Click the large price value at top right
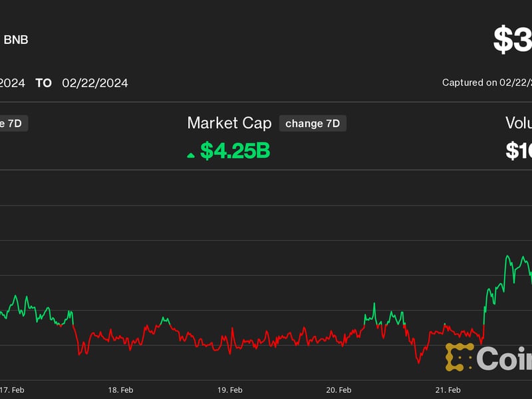The width and height of the screenshot is (532, 399). 512,41
